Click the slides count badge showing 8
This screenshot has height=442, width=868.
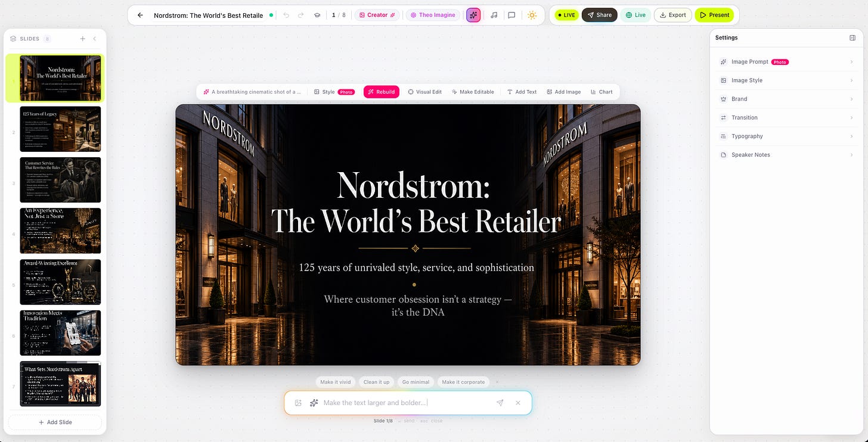click(47, 39)
